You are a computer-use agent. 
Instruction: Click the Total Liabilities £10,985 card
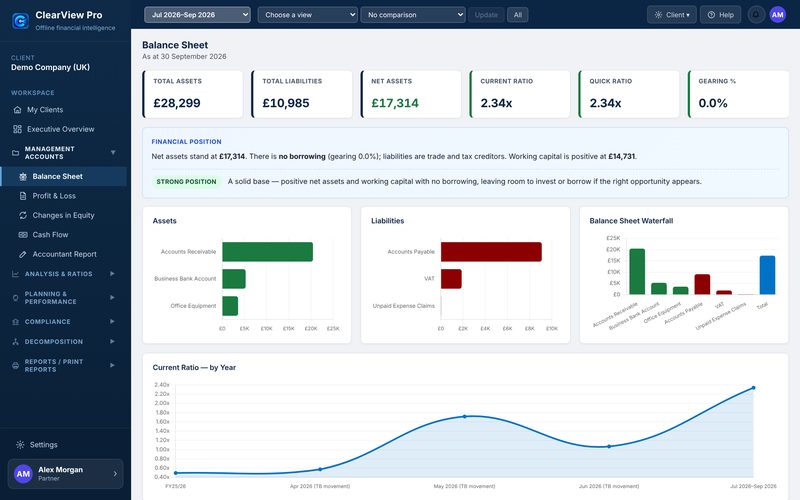tap(302, 94)
